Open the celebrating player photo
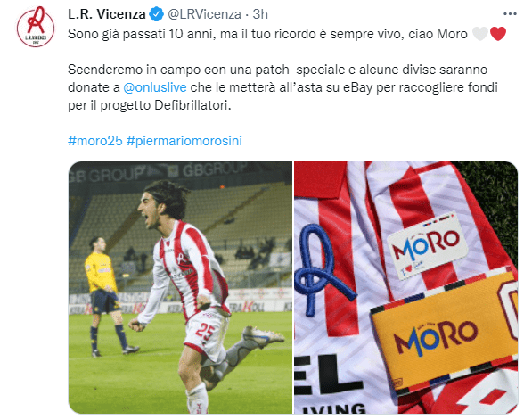 (x=180, y=288)
